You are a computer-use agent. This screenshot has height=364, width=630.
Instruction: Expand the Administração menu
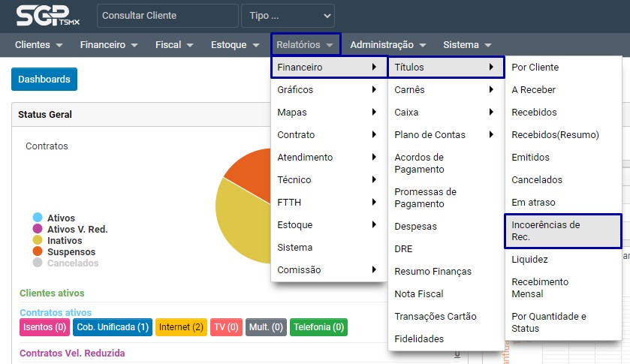(387, 45)
